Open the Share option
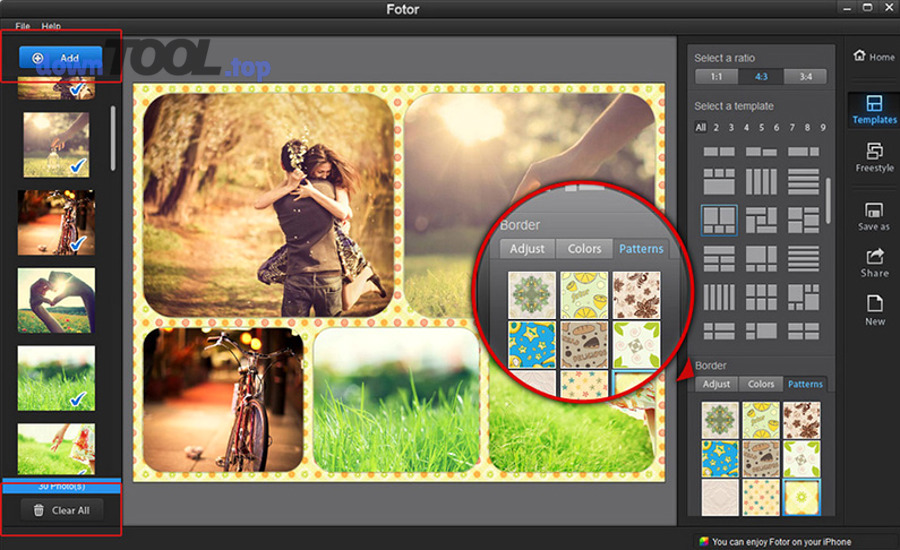The image size is (900, 550). tap(874, 263)
